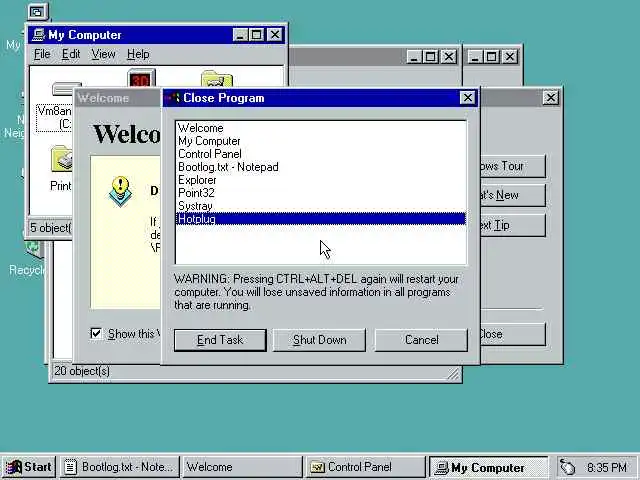
Task: Switch to Control Panel taskbar button
Action: tap(365, 467)
